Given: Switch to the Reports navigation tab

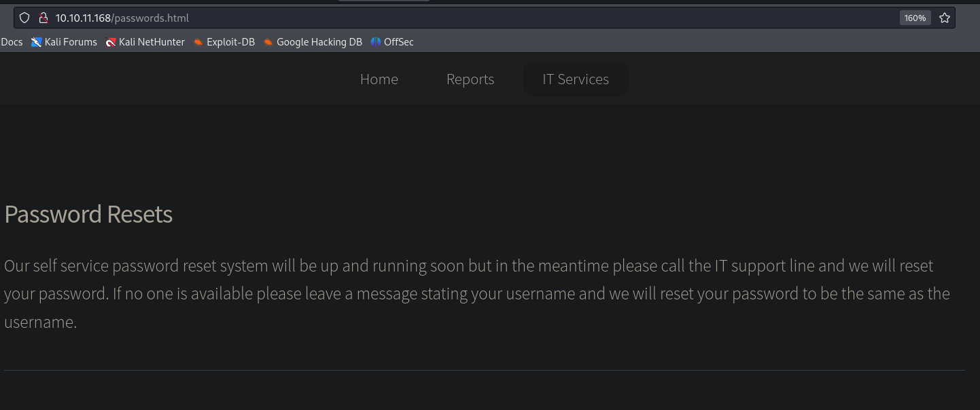Looking at the screenshot, I should (x=470, y=79).
